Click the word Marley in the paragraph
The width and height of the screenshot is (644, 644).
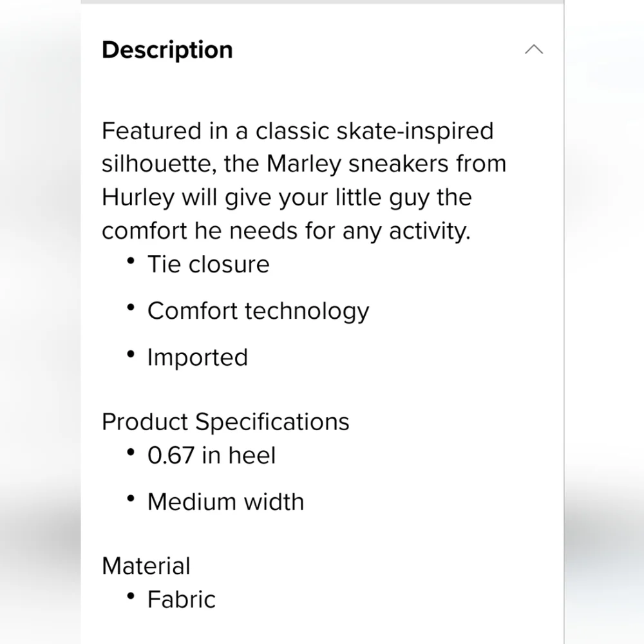(x=304, y=164)
